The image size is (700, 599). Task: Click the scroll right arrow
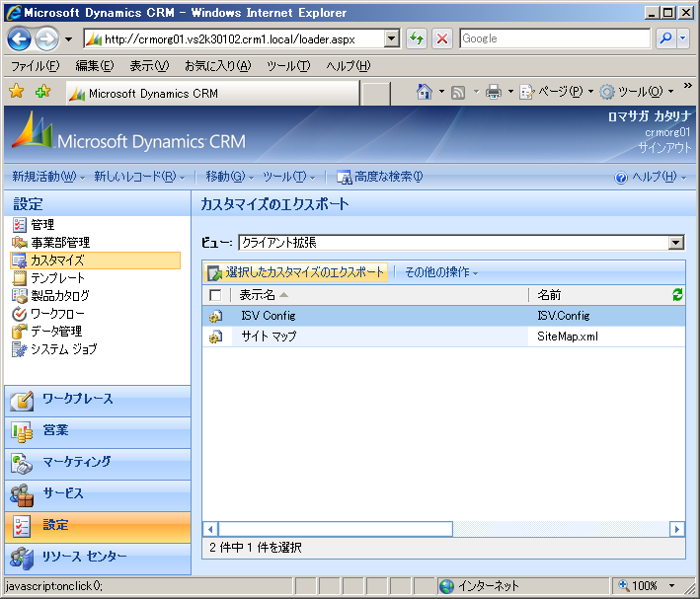(x=677, y=529)
